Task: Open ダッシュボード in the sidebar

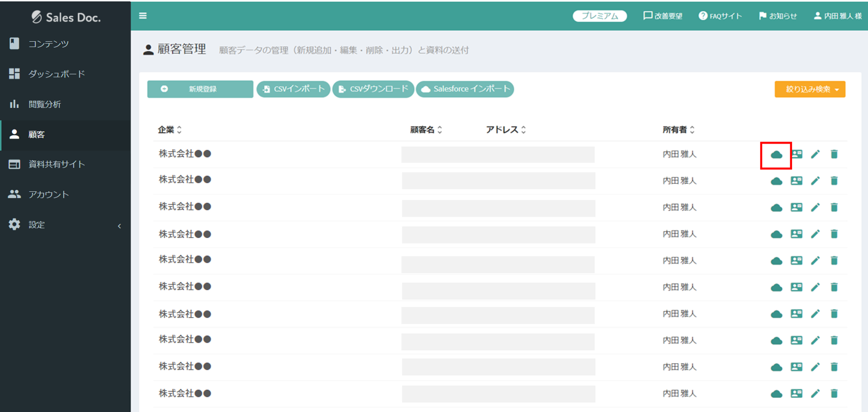Action: click(56, 74)
